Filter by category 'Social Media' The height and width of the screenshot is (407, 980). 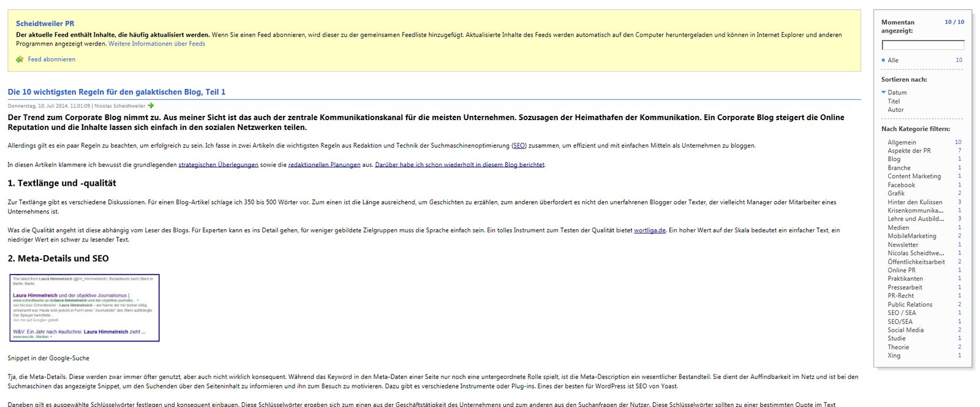[x=905, y=330]
